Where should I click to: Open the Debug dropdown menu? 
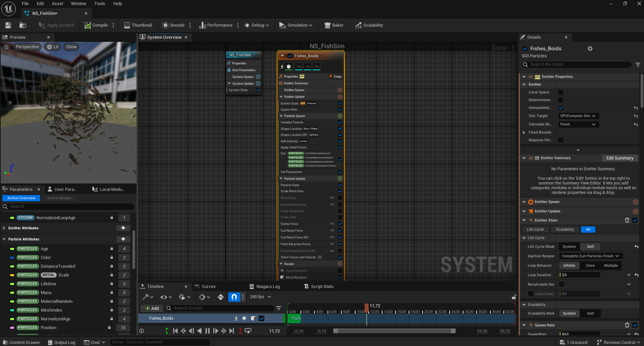click(256, 25)
